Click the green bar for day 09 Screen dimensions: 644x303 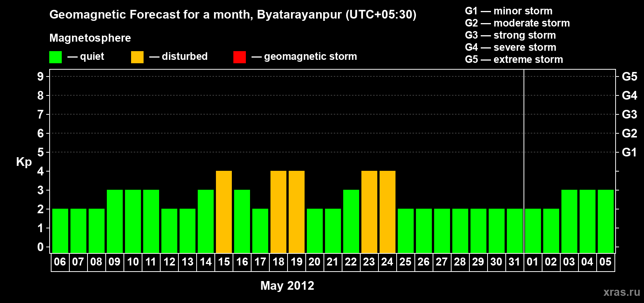(x=115, y=221)
